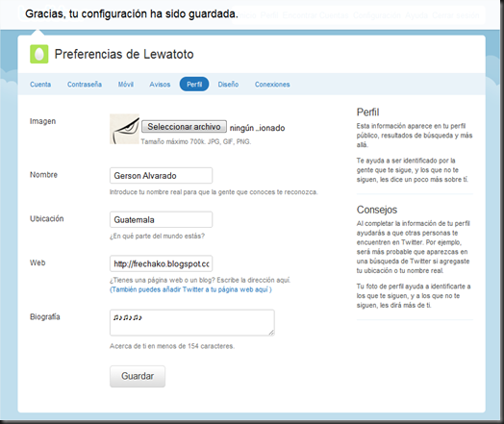The height and width of the screenshot is (424, 504).
Task: Click the Web URL input field
Action: pos(161,263)
